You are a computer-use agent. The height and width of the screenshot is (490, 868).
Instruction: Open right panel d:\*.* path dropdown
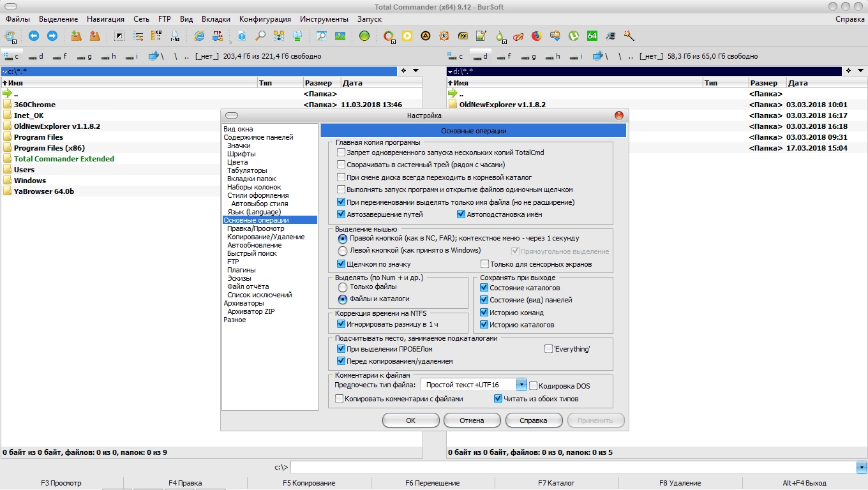450,71
